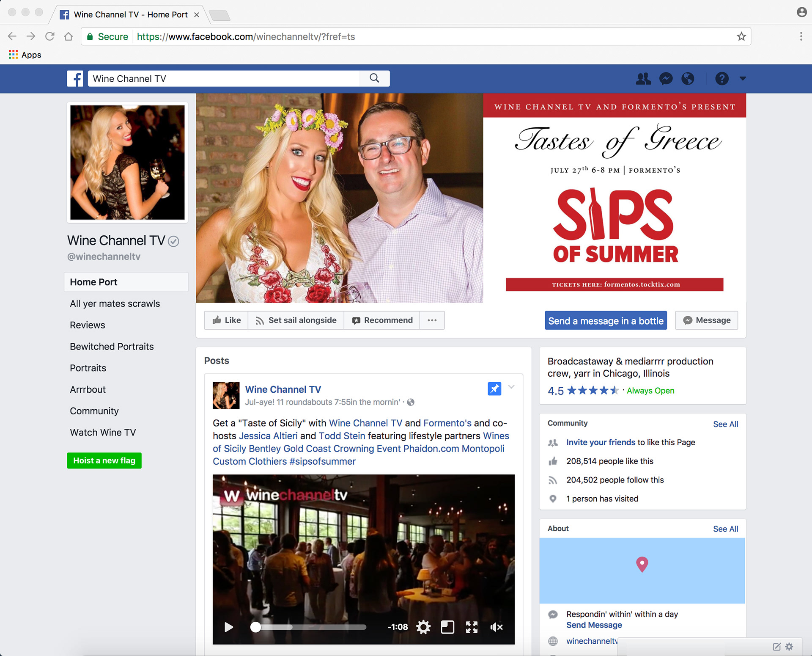The image size is (812, 656).
Task: Expand the post options chevron
Action: 511,387
